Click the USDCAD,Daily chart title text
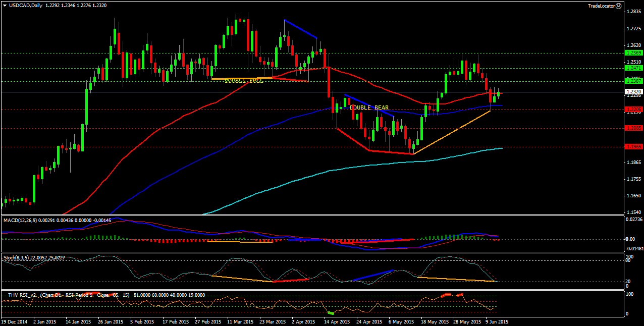Viewport: 644px width, 326px height. [x=26, y=5]
